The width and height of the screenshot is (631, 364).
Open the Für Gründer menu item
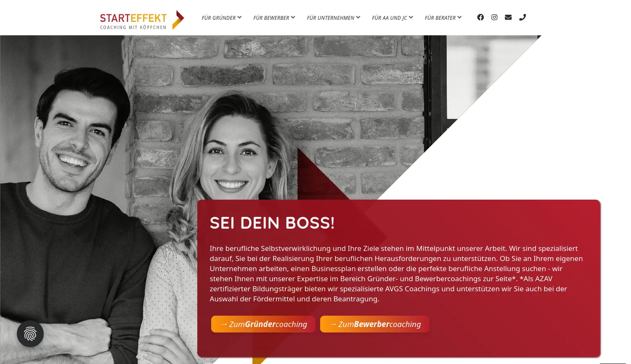[219, 18]
